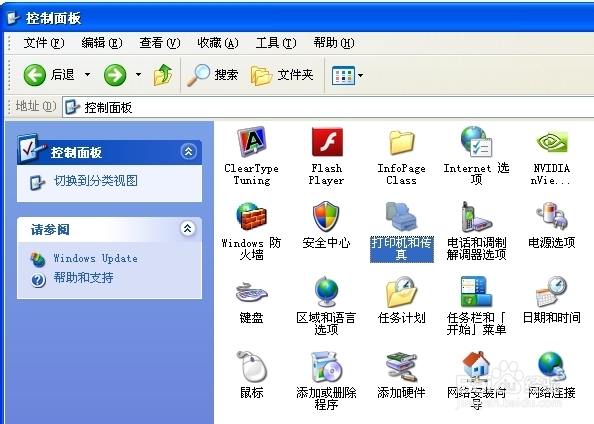Open the NVIDIA nView icon
Viewport: 594px width, 424px height.
(552, 142)
